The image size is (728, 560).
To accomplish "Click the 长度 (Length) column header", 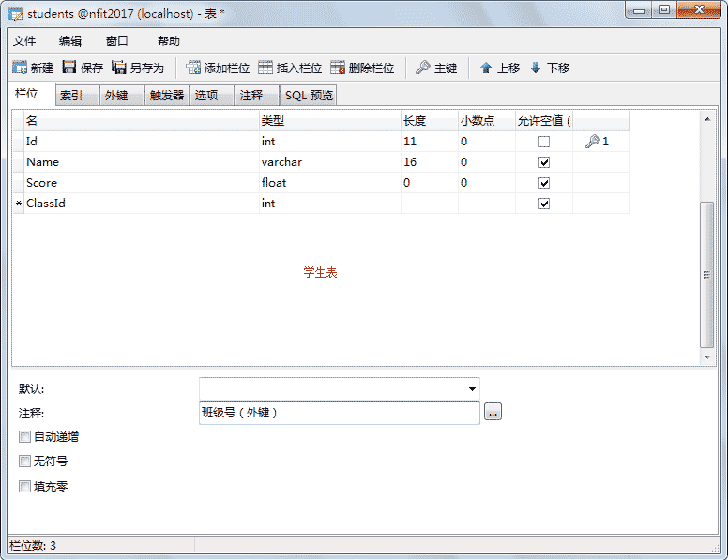I will point(430,121).
